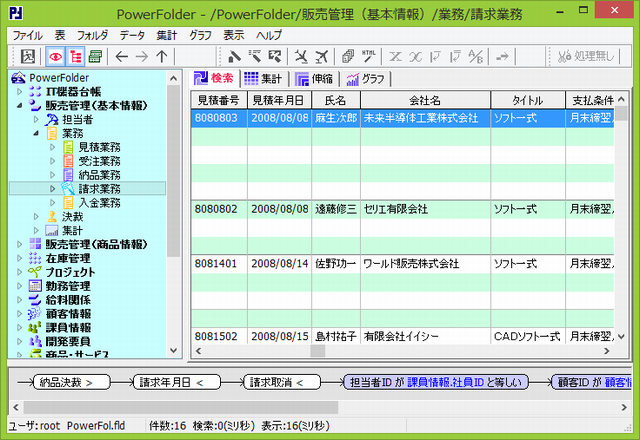
Task: Click the box-with-pen toolbar icon
Action: [x=275, y=56]
